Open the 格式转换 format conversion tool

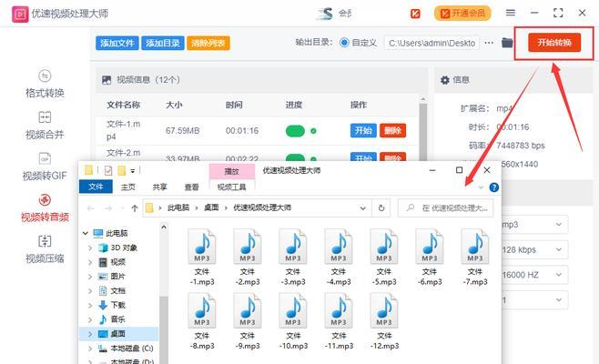pos(45,85)
